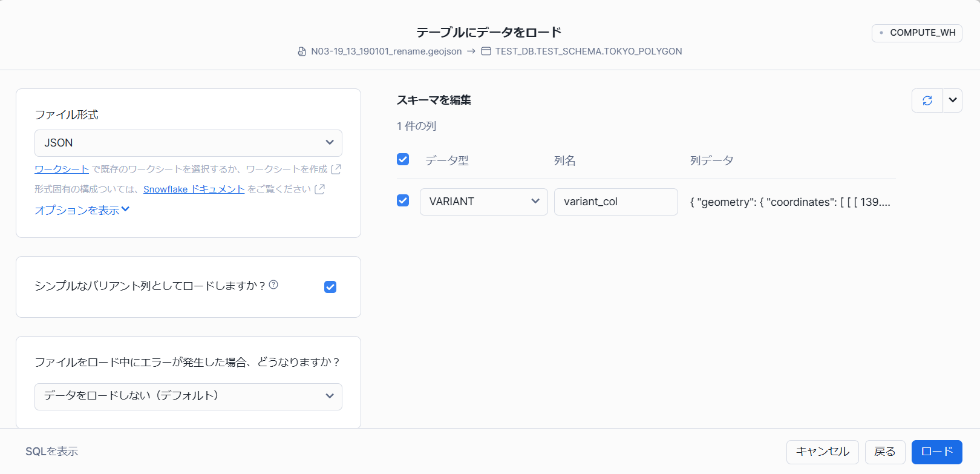Toggle the select-all columns checkbox in the header
Image resolution: width=980 pixels, height=474 pixels.
pyautogui.click(x=403, y=159)
